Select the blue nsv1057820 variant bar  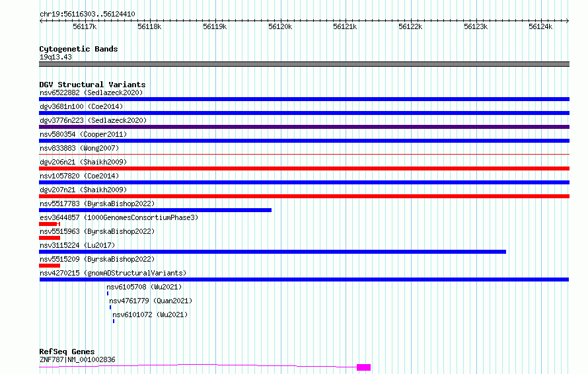pos(304,182)
